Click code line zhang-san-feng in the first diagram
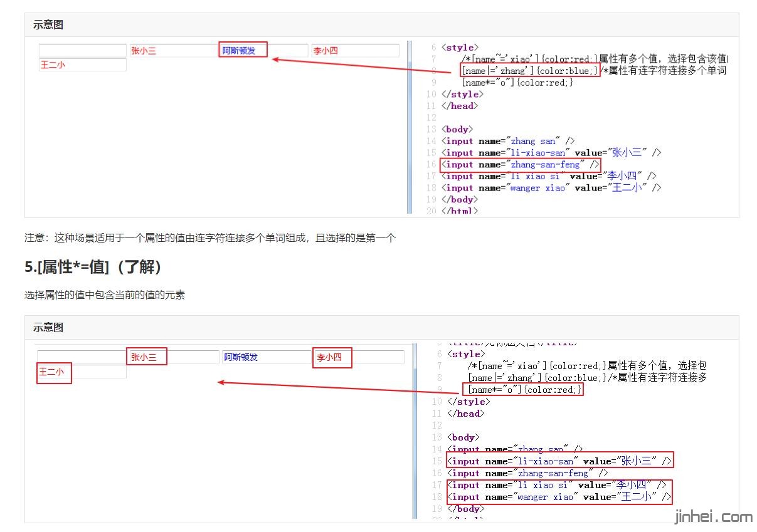This screenshot has height=532, width=757. coord(520,165)
